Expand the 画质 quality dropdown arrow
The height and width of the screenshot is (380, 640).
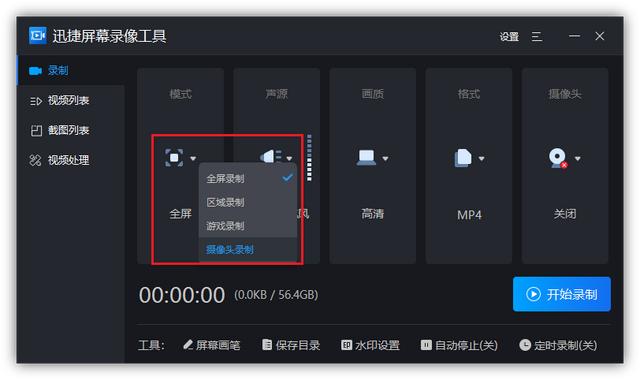click(x=385, y=158)
